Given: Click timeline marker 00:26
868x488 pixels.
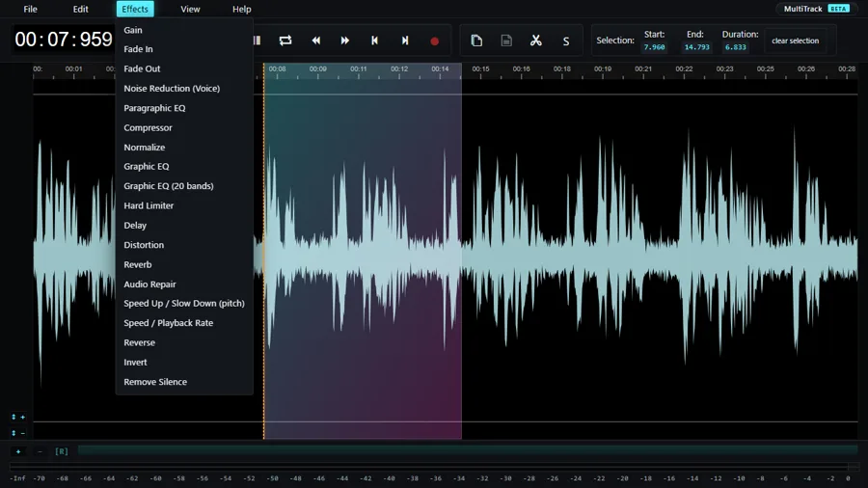Looking at the screenshot, I should coord(806,68).
